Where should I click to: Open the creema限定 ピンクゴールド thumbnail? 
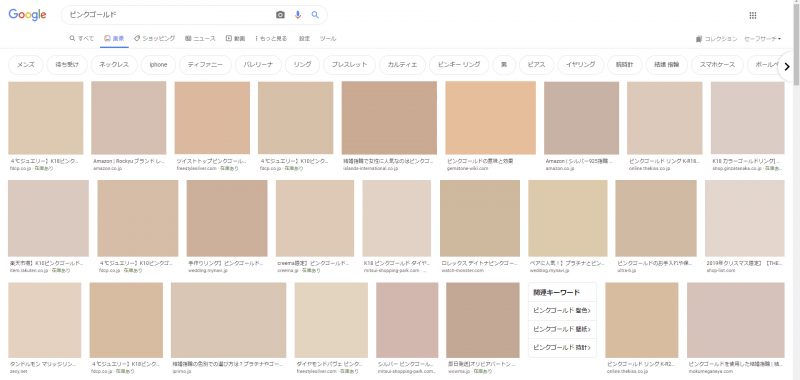click(x=315, y=218)
